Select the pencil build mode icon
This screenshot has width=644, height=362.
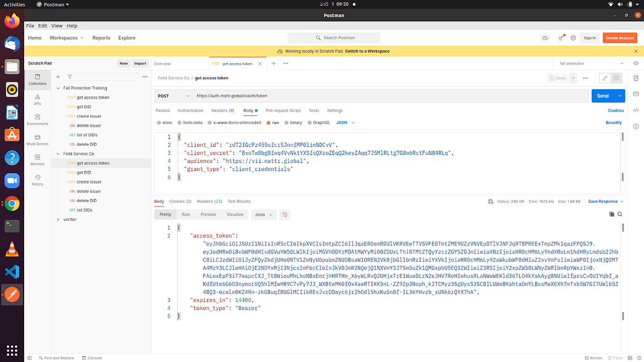click(x=605, y=78)
